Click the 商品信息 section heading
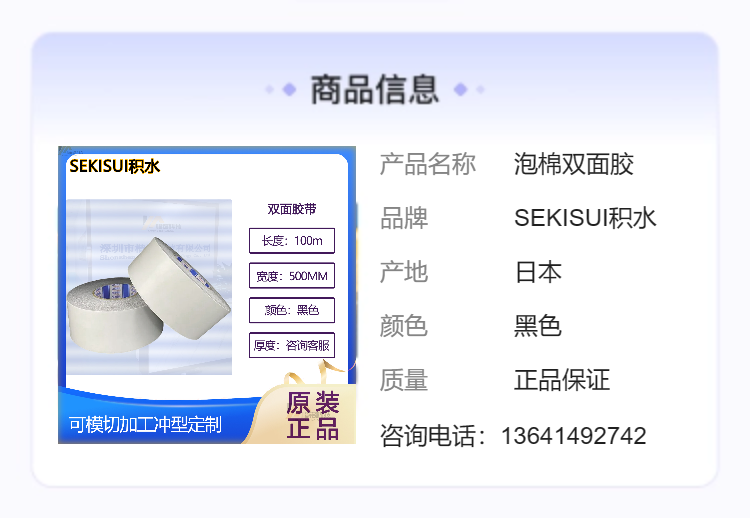 (x=375, y=90)
